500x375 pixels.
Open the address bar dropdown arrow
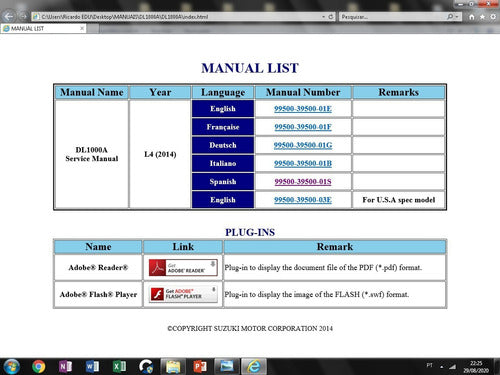coord(323,16)
